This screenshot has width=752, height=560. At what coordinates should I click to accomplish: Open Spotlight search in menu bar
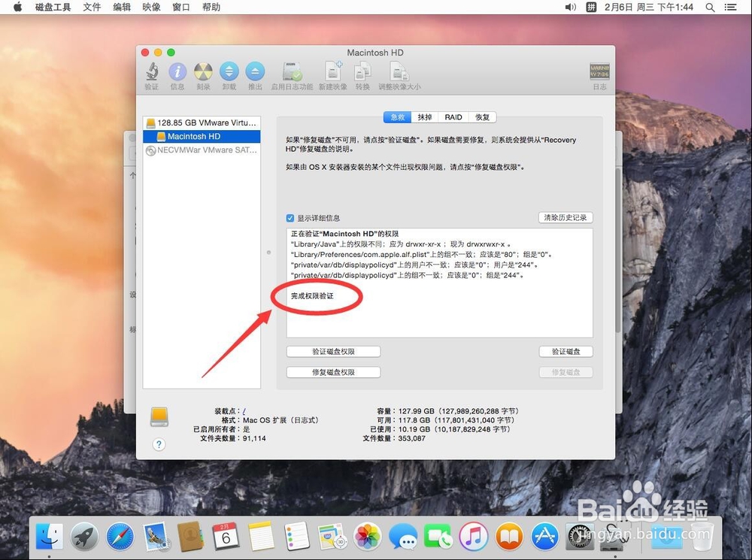pyautogui.click(x=711, y=8)
